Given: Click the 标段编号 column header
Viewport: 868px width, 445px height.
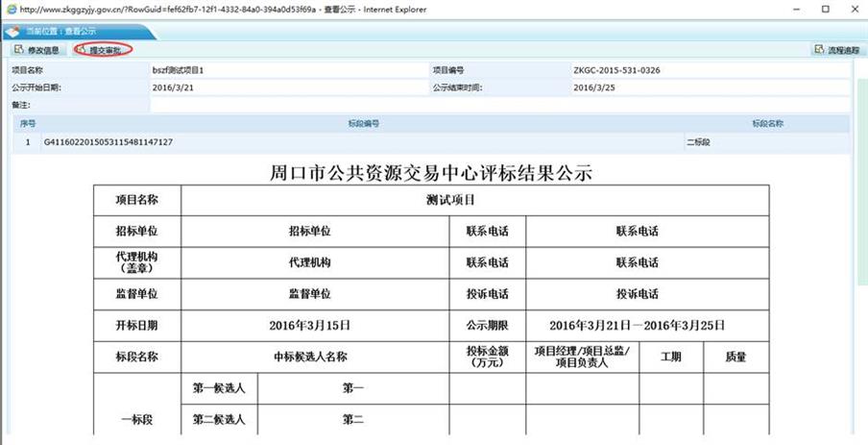Looking at the screenshot, I should [x=363, y=124].
